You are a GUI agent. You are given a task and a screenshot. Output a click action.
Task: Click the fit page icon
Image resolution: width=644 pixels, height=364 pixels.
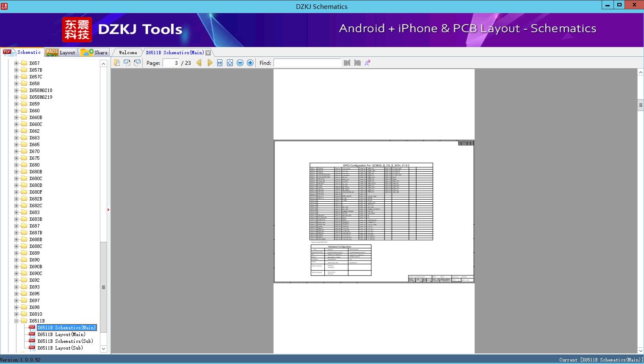pyautogui.click(x=230, y=63)
